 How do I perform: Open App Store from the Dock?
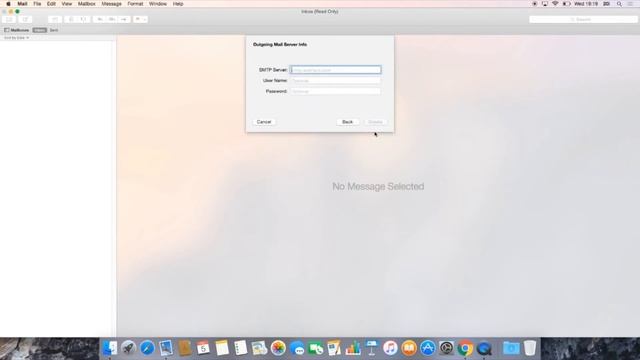click(x=428, y=348)
